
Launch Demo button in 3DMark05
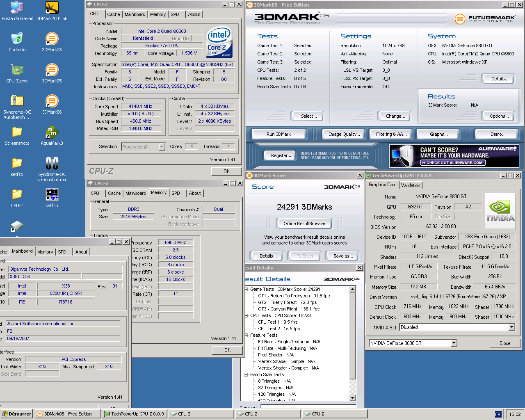[x=498, y=134]
